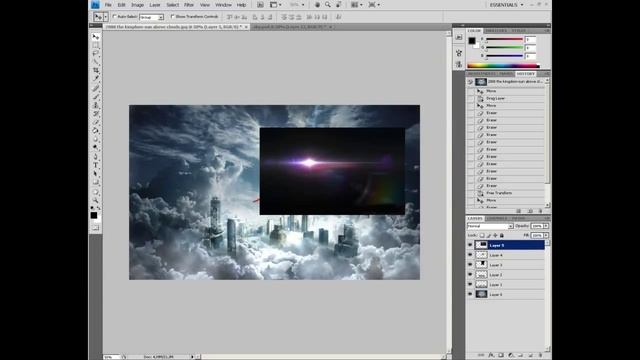Open the Auto-Select Group dropdown
Image resolution: width=640 pixels, height=360 pixels.
pyautogui.click(x=151, y=17)
